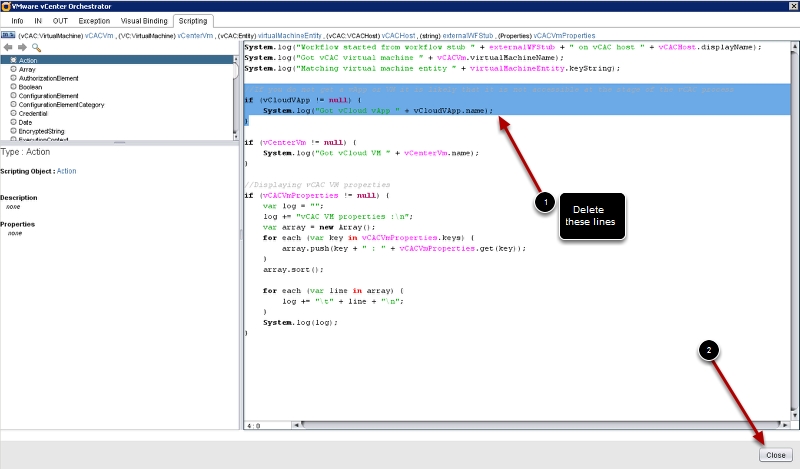Open the Exception tab
The image size is (800, 469).
click(94, 20)
